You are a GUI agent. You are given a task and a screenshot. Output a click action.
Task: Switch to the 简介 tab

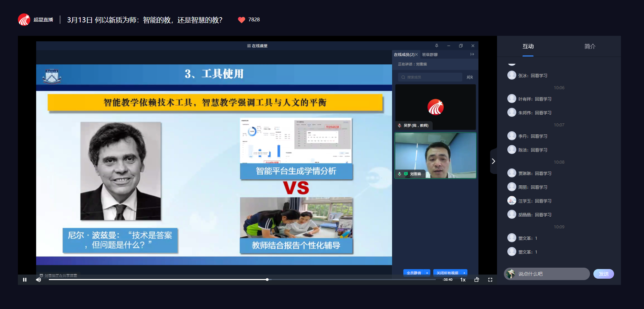pyautogui.click(x=590, y=46)
